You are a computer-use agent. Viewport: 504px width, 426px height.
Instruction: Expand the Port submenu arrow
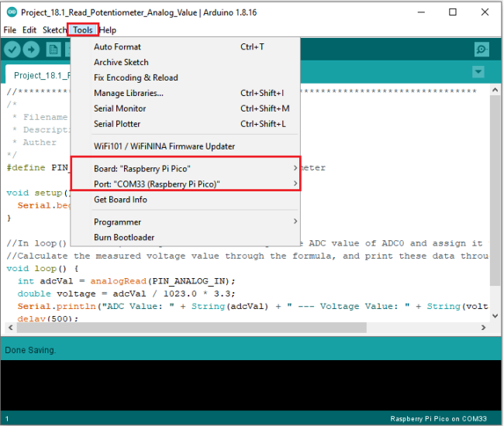click(x=295, y=184)
